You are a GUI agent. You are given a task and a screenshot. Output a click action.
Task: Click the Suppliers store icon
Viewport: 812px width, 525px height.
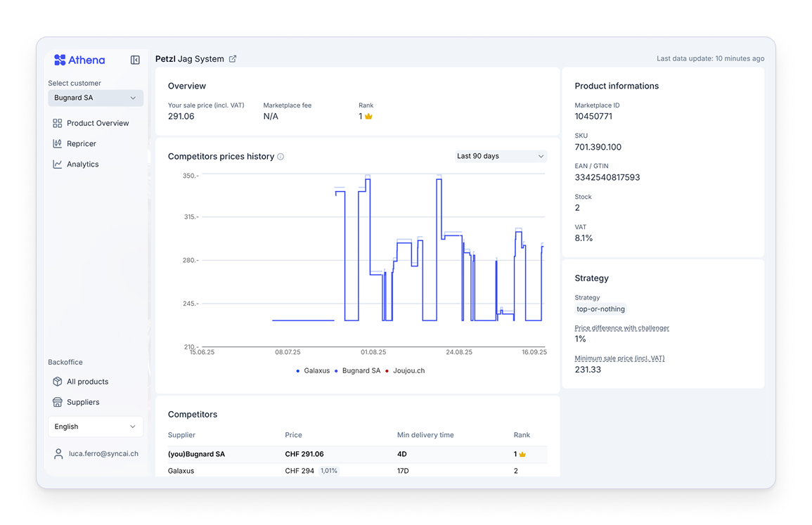click(x=58, y=402)
